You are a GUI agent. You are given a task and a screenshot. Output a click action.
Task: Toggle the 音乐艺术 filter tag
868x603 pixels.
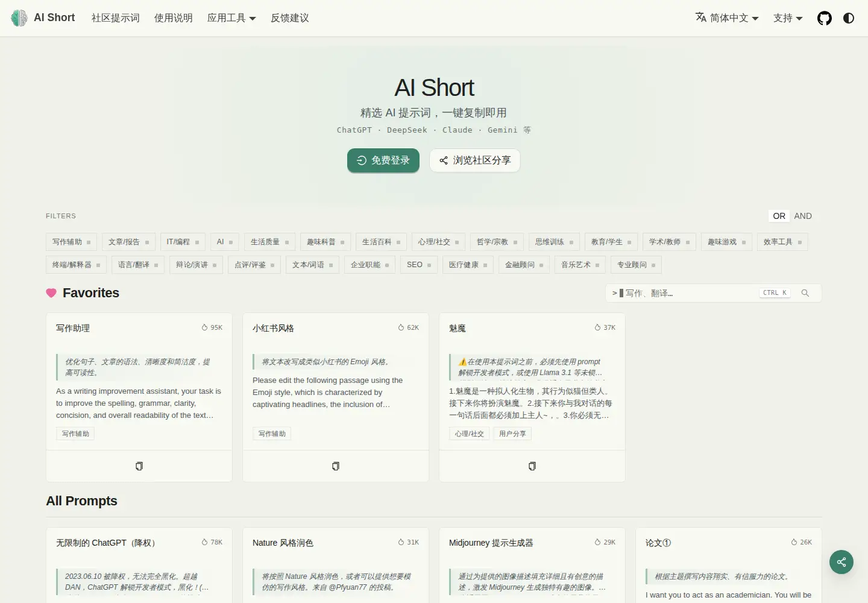click(x=580, y=265)
